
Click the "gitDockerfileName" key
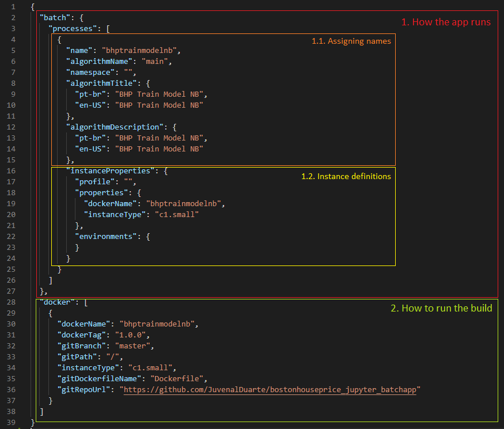pyautogui.click(x=99, y=378)
